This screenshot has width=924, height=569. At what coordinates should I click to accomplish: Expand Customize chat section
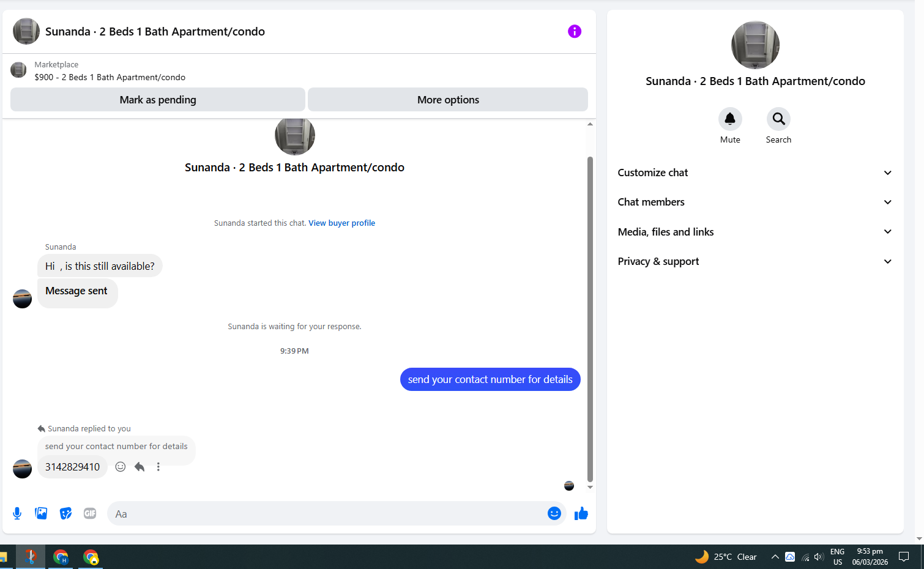(754, 173)
